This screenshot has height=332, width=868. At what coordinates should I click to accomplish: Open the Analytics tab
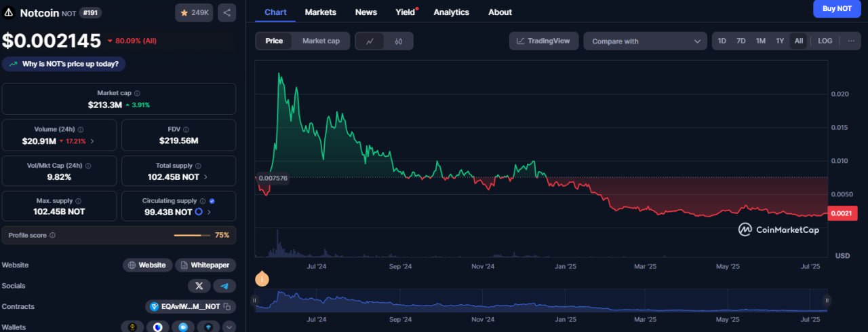[x=451, y=12]
